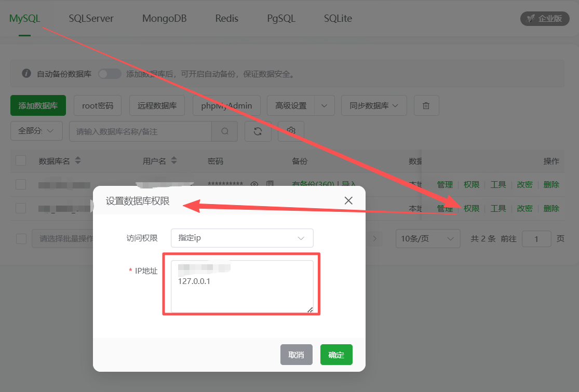The image size is (579, 392).
Task: Open the root密码 setting
Action: coord(98,105)
